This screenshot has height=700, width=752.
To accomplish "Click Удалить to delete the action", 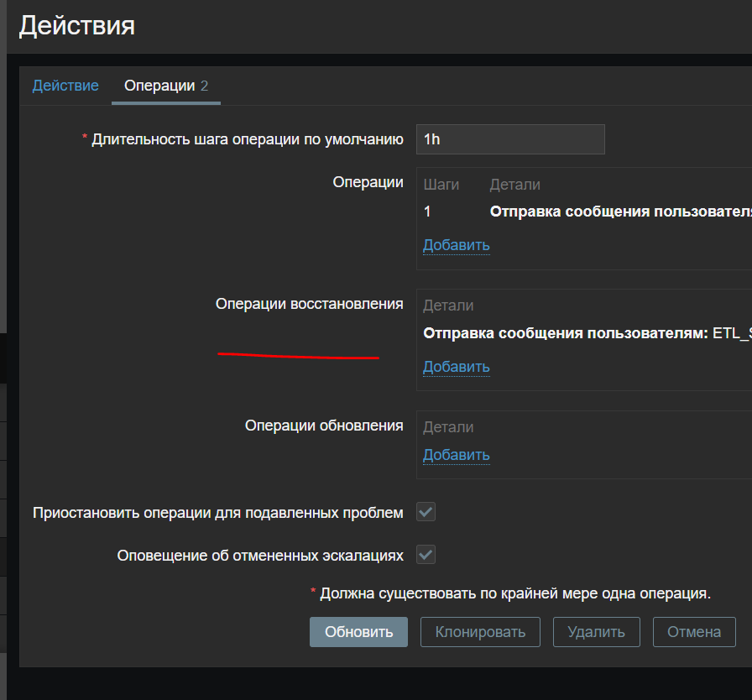I will tap(596, 632).
